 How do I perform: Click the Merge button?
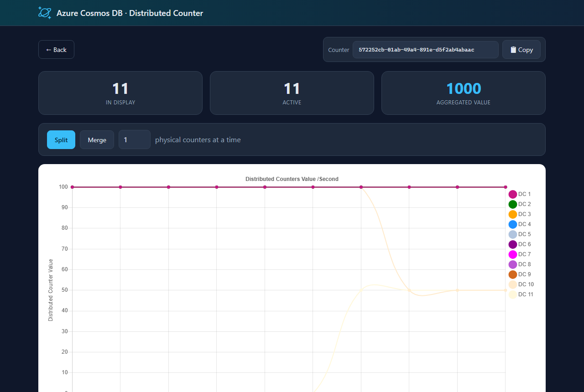(97, 139)
